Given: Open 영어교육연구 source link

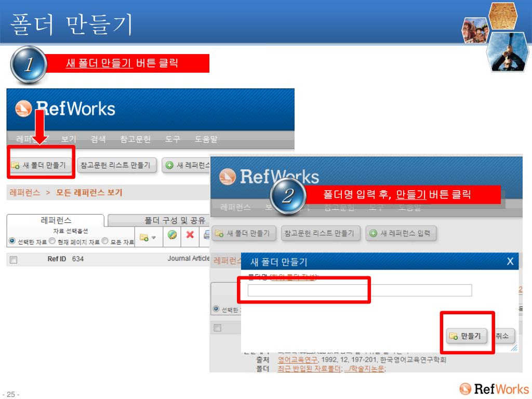Looking at the screenshot, I should coord(298,360).
